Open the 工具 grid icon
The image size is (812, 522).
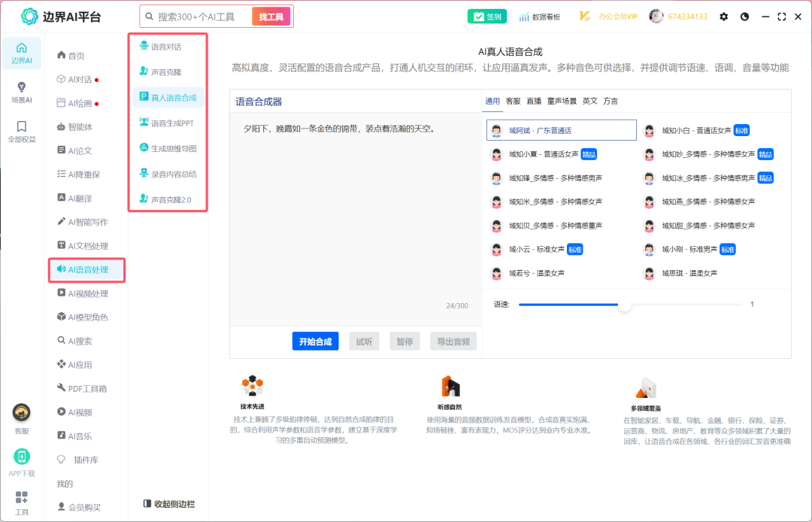click(21, 498)
